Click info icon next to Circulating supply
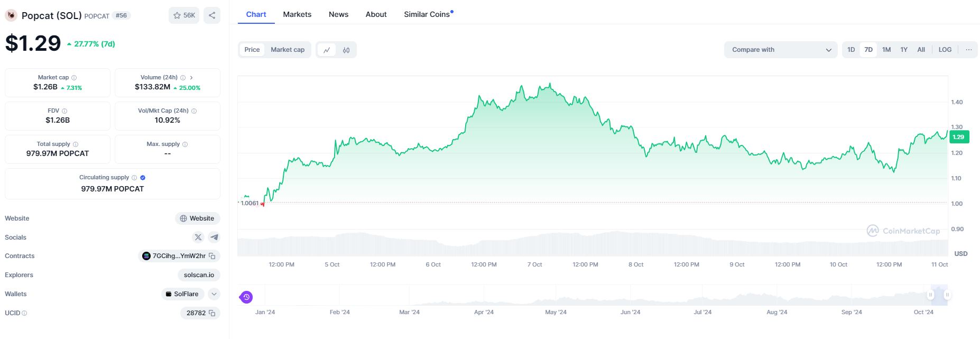Viewport: 980px width, 339px height. point(134,178)
